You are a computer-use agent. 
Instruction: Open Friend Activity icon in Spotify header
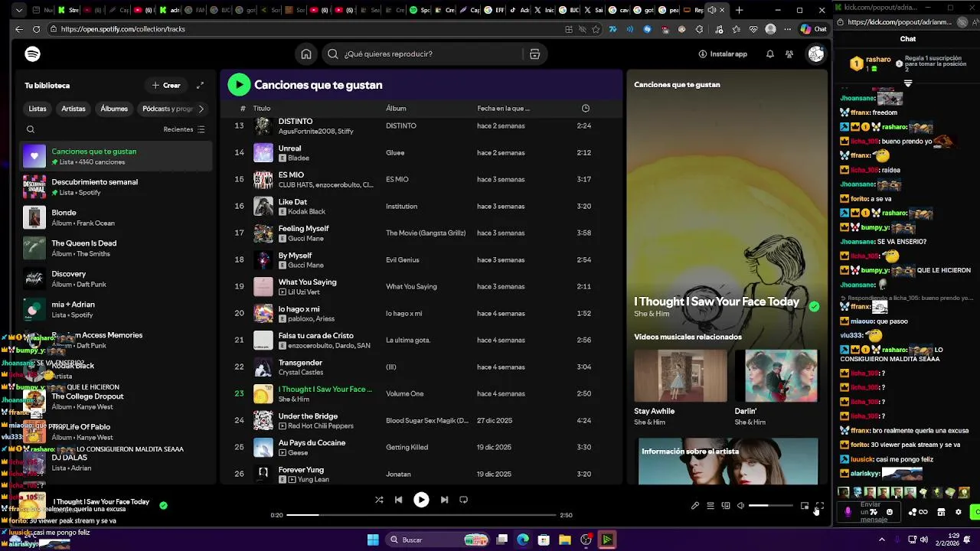(x=789, y=54)
